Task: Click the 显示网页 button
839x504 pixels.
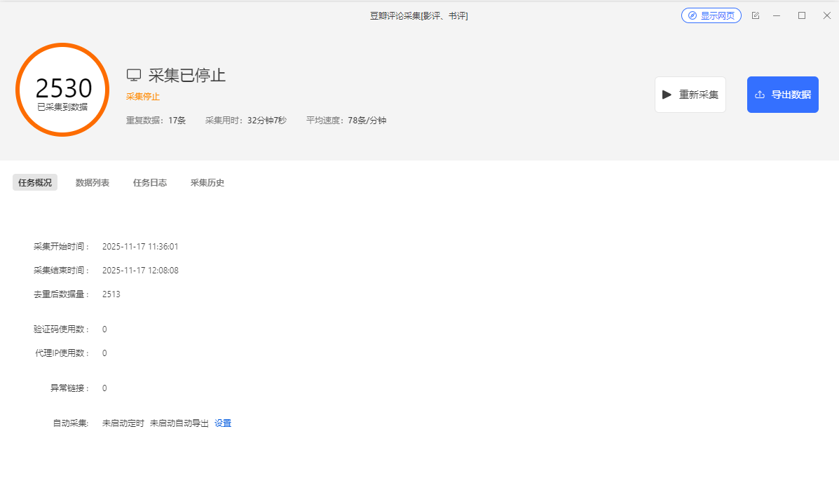Action: point(711,15)
